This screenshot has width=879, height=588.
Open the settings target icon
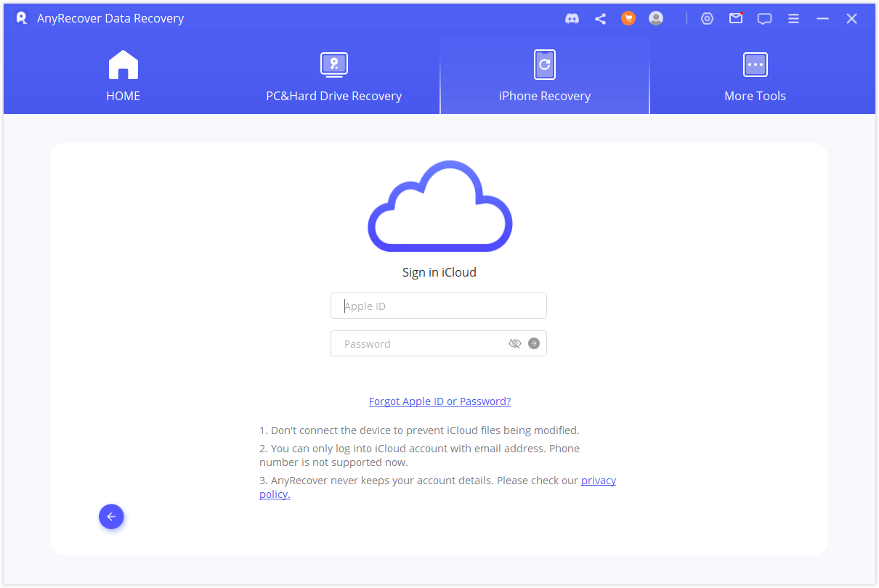707,19
